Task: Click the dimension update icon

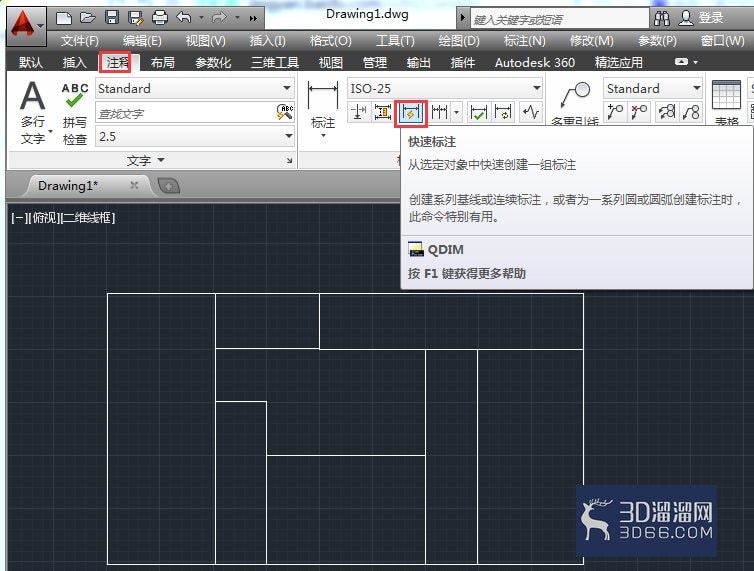Action: [x=503, y=113]
